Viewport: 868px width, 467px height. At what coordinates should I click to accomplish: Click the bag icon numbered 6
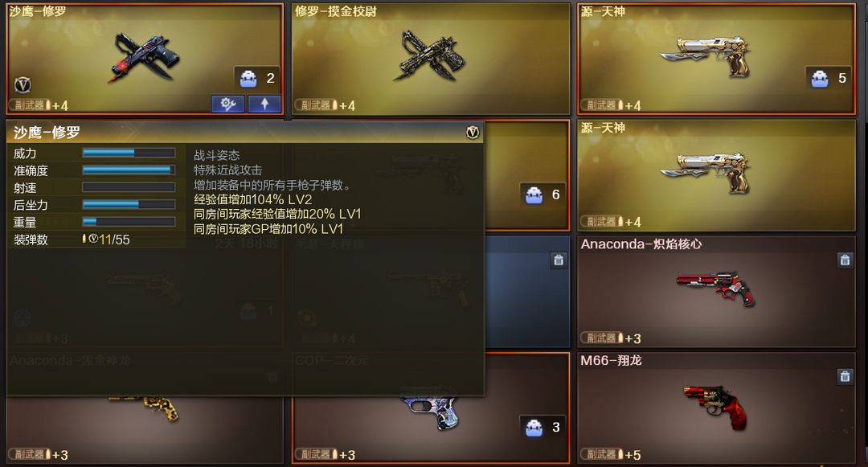(534, 195)
